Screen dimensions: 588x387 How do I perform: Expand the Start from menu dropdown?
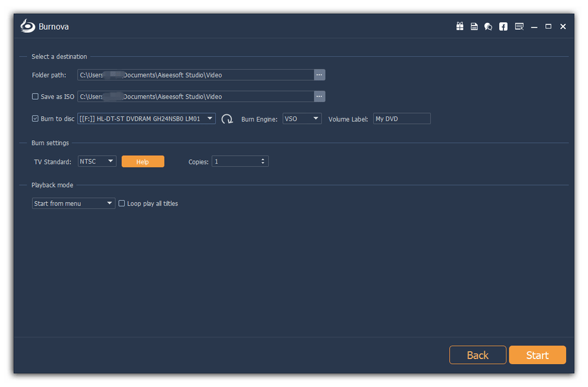pos(109,203)
